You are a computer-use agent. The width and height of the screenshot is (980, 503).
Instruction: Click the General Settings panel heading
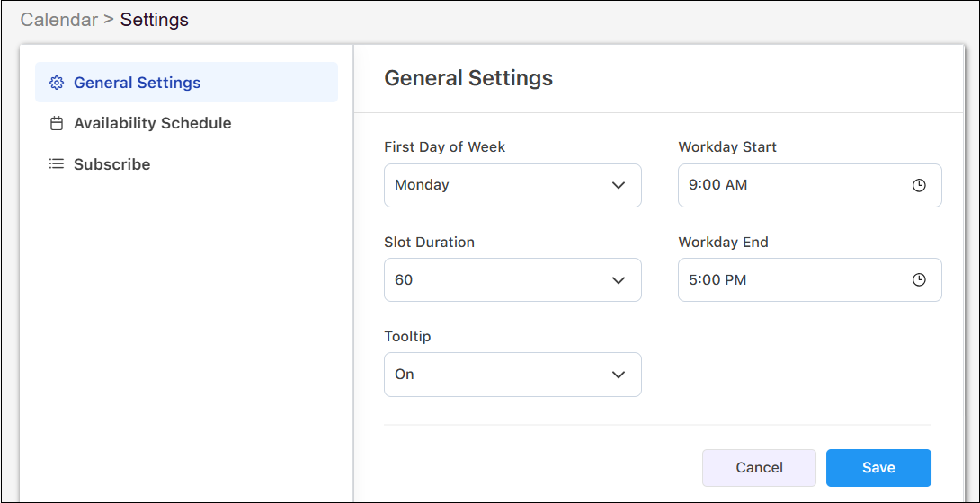coord(468,78)
